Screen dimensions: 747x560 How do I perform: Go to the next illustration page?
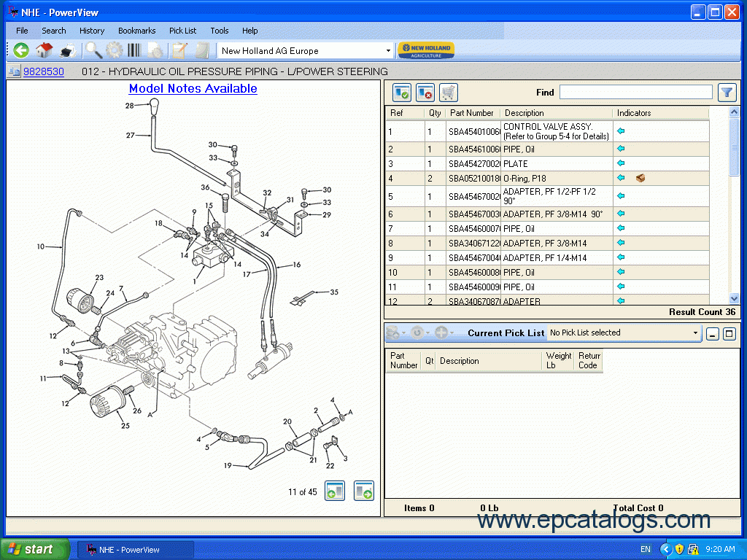click(363, 491)
